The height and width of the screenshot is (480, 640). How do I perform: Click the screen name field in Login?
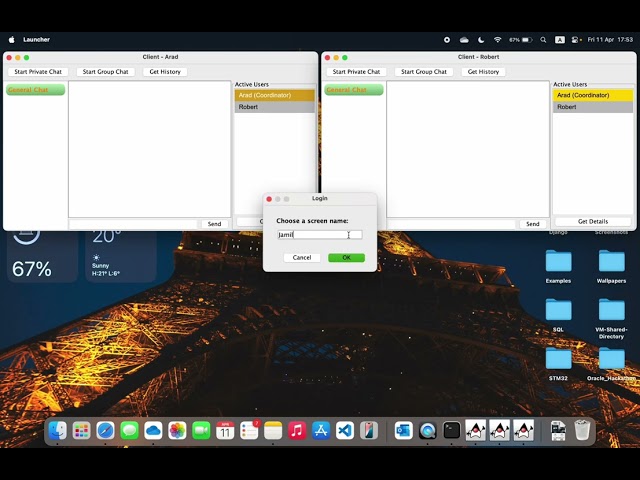click(x=320, y=235)
